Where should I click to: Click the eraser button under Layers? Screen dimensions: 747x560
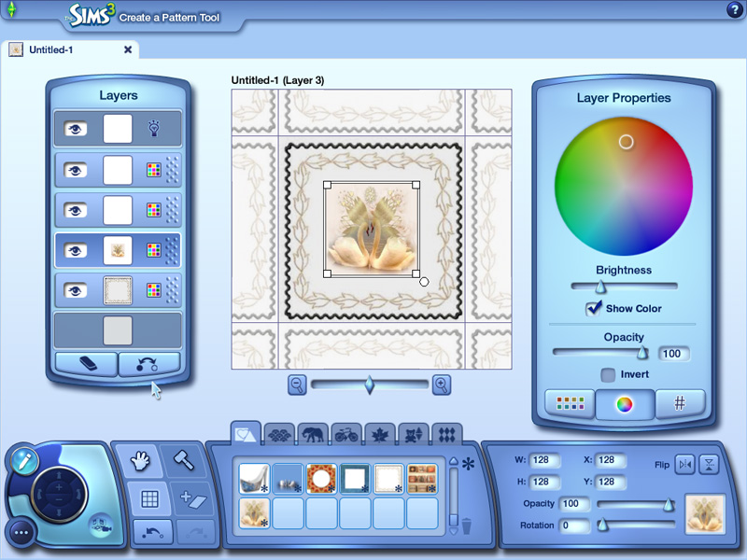pos(85,364)
